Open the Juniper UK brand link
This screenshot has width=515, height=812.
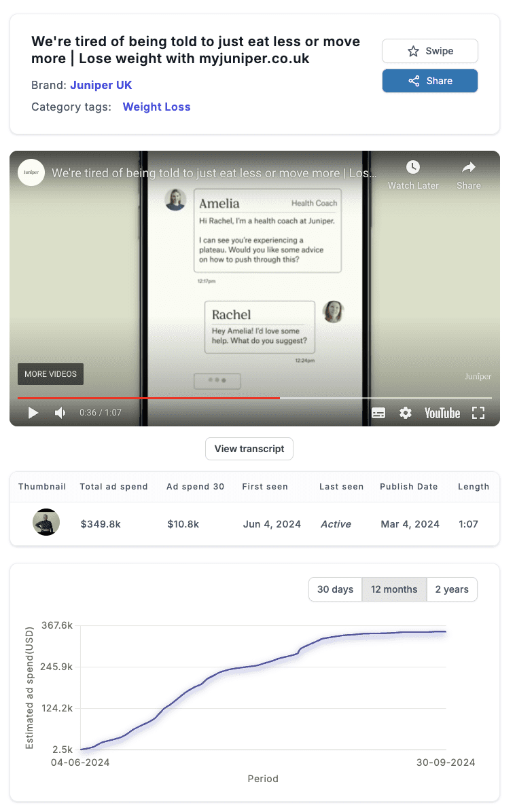click(x=101, y=85)
